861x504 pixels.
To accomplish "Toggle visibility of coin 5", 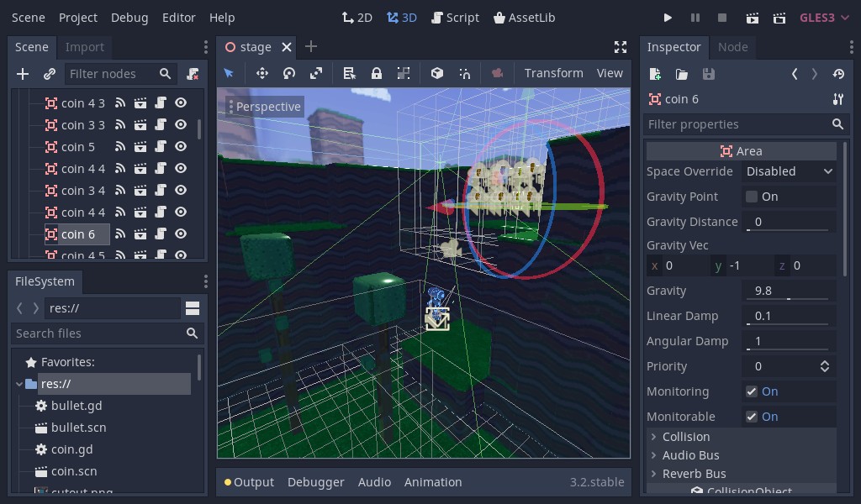I will (181, 146).
